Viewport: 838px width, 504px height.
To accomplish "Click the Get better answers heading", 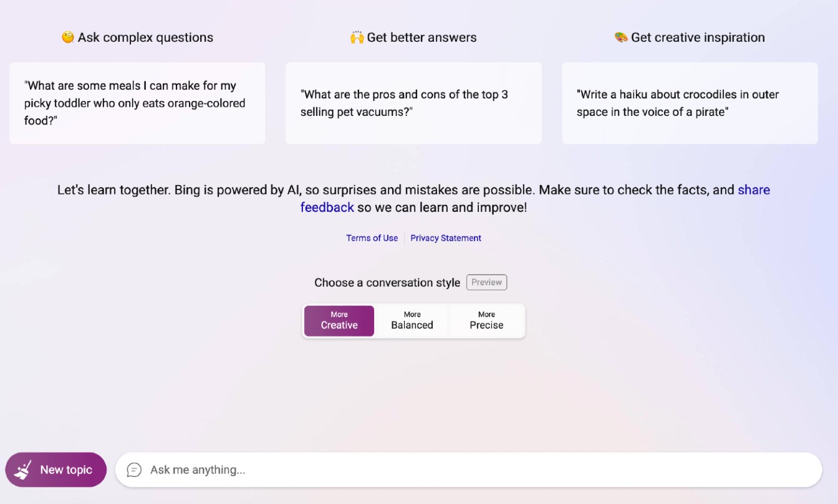I will (421, 37).
